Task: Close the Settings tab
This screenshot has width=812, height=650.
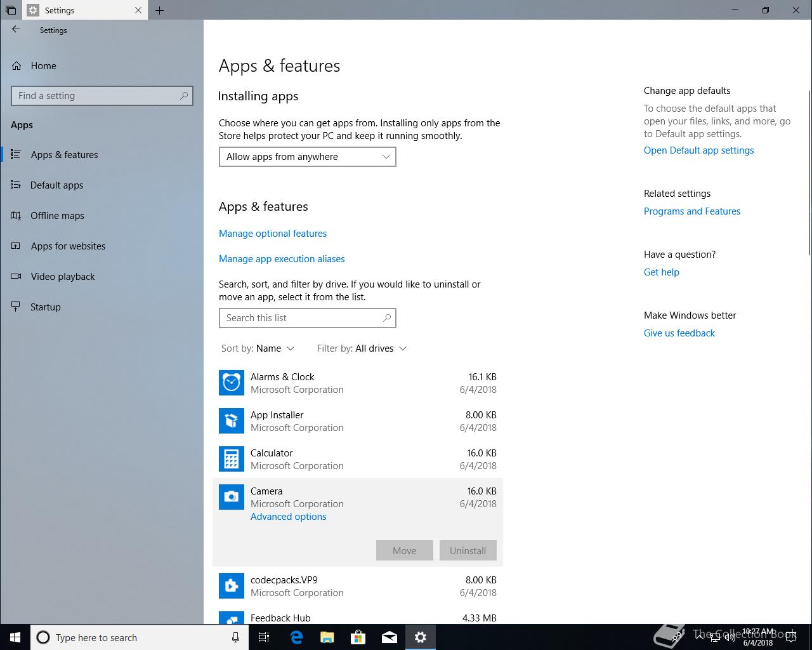Action: (138, 10)
